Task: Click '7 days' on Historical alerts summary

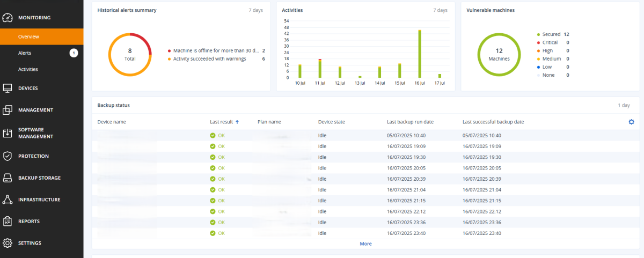Action: pyautogui.click(x=257, y=10)
